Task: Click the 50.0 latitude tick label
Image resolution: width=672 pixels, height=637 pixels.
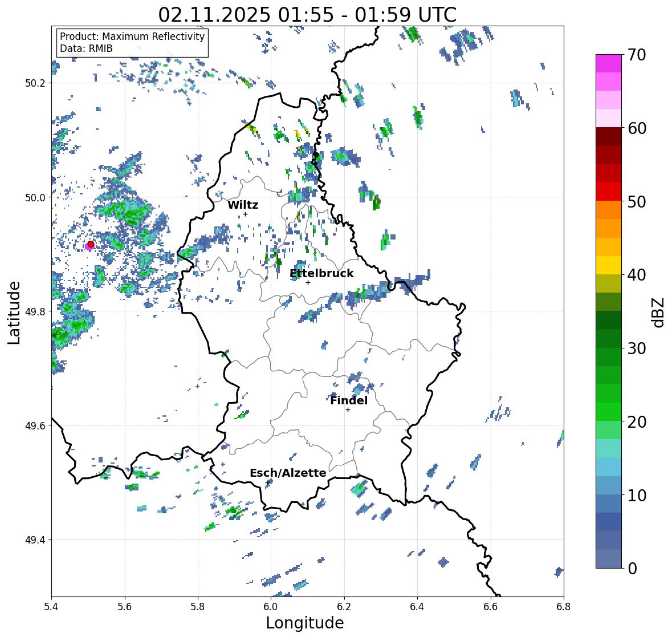Action: [x=35, y=198]
